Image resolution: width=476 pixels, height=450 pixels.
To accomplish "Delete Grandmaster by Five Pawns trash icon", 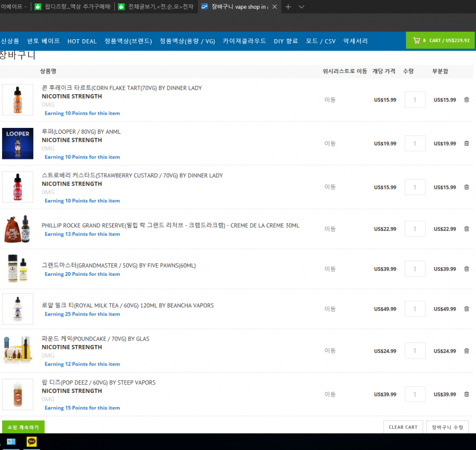I will click(467, 269).
